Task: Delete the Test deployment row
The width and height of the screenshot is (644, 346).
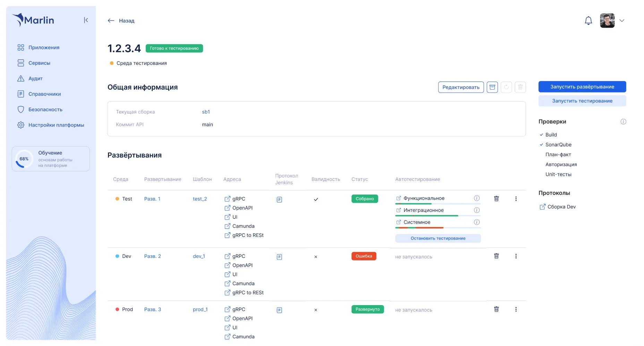Action: [496, 199]
